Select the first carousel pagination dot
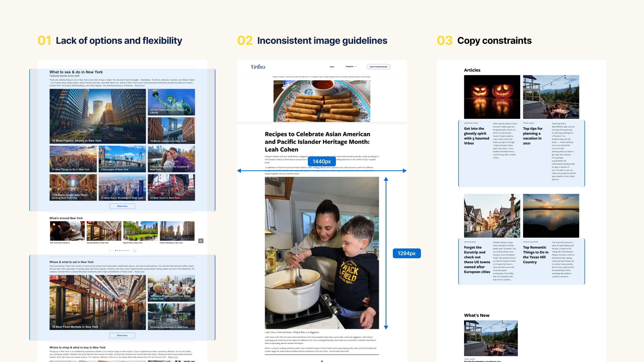The height and width of the screenshot is (362, 644). pyautogui.click(x=115, y=251)
